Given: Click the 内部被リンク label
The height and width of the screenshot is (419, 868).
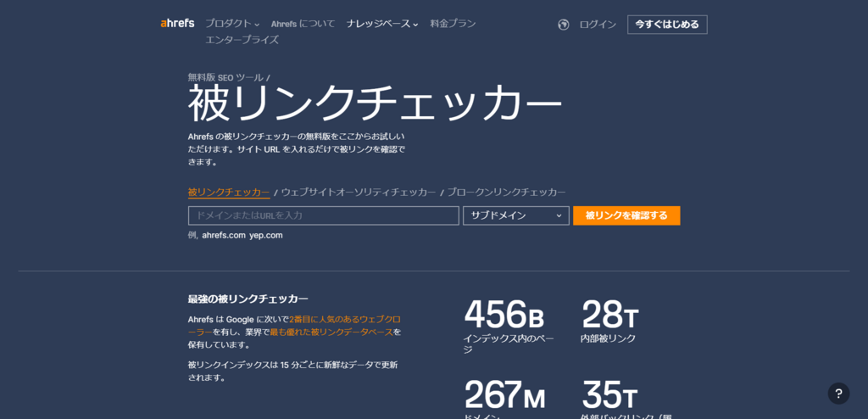Looking at the screenshot, I should pyautogui.click(x=608, y=338).
